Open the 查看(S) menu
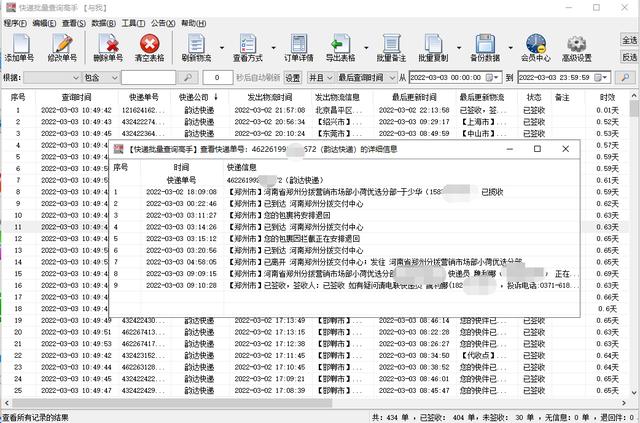This screenshot has width=640, height=423. pos(74,23)
